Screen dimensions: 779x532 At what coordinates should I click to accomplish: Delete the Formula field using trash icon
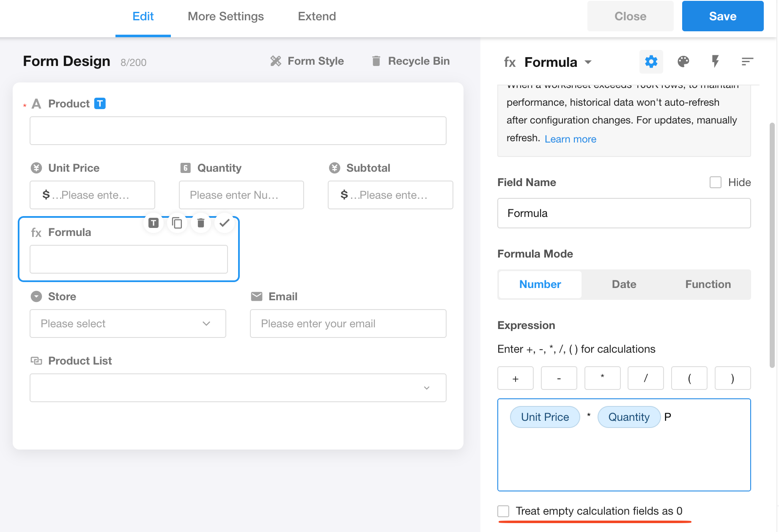tap(201, 223)
